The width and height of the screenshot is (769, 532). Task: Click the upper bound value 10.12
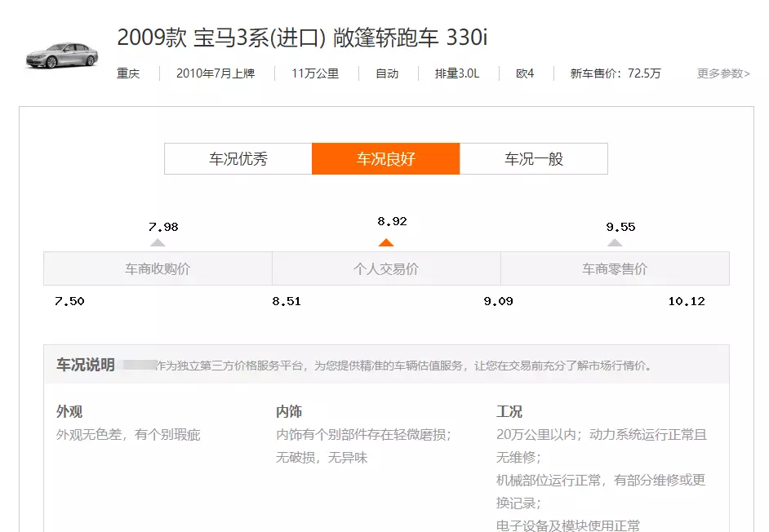coord(686,301)
